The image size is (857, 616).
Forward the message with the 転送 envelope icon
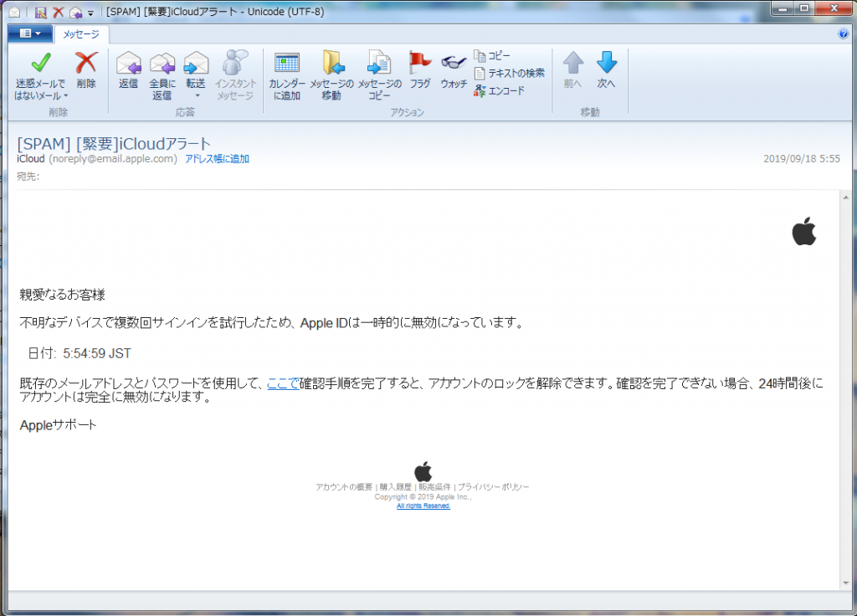click(x=196, y=64)
